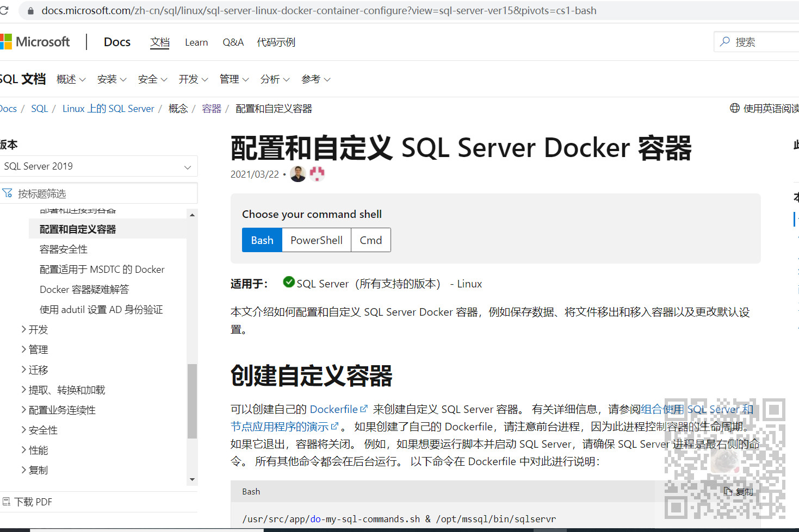The width and height of the screenshot is (799, 532).
Task: Expand the 概述 dropdown menu
Action: (71, 79)
